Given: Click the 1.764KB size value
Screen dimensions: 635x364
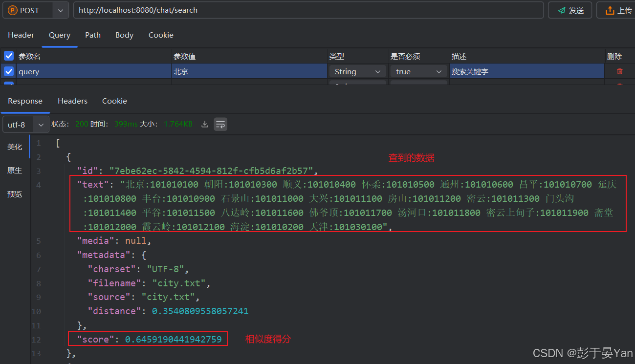Looking at the screenshot, I should click(178, 124).
